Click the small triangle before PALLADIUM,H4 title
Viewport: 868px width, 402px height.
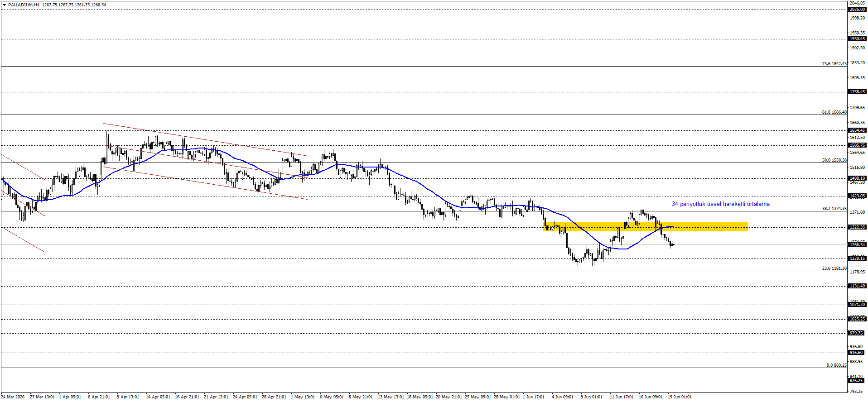click(5, 5)
